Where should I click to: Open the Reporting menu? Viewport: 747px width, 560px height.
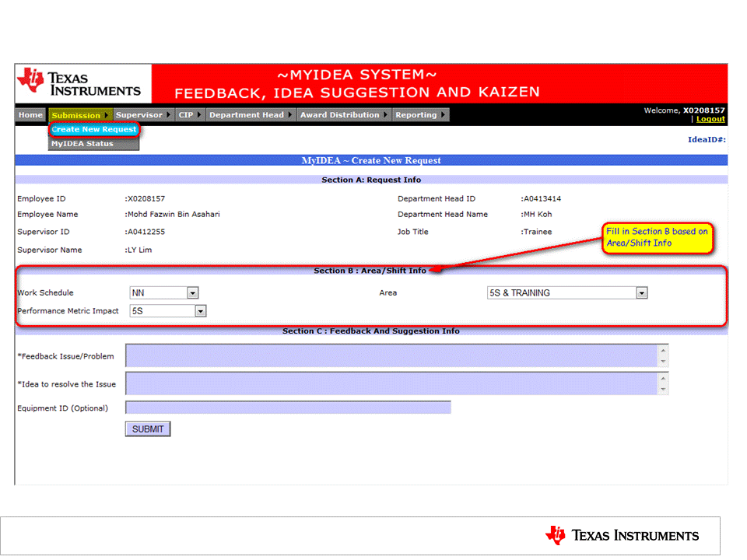pyautogui.click(x=420, y=115)
